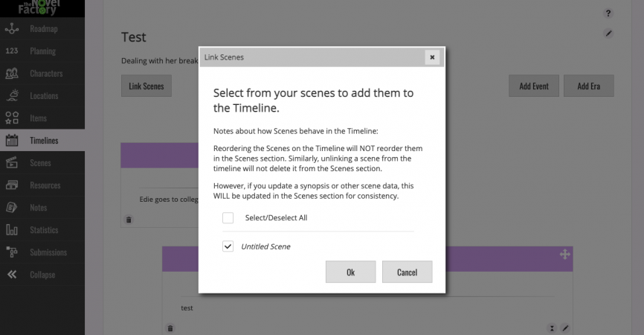Click Locations label in sidebar
This screenshot has width=644, height=335.
(x=44, y=96)
